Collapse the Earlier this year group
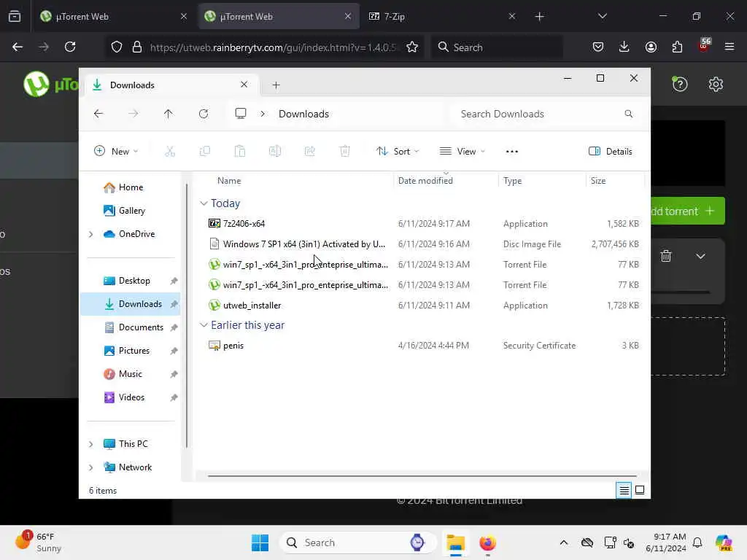The image size is (747, 560). (204, 325)
